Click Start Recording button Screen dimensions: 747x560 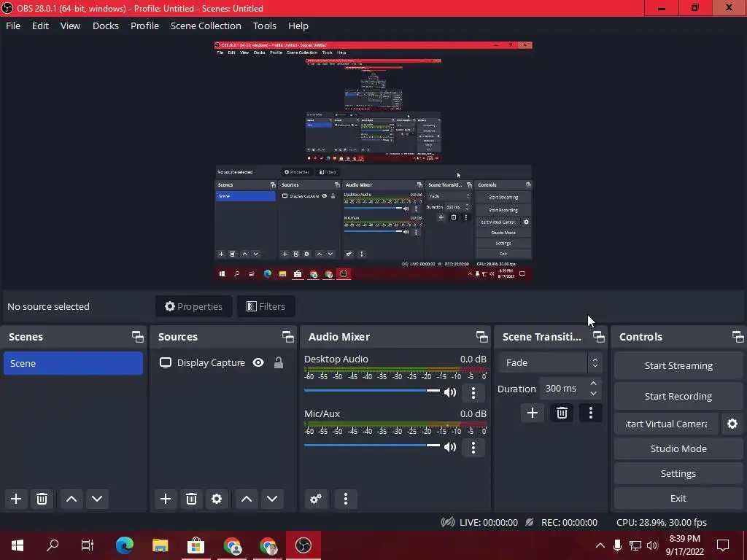pyautogui.click(x=678, y=396)
